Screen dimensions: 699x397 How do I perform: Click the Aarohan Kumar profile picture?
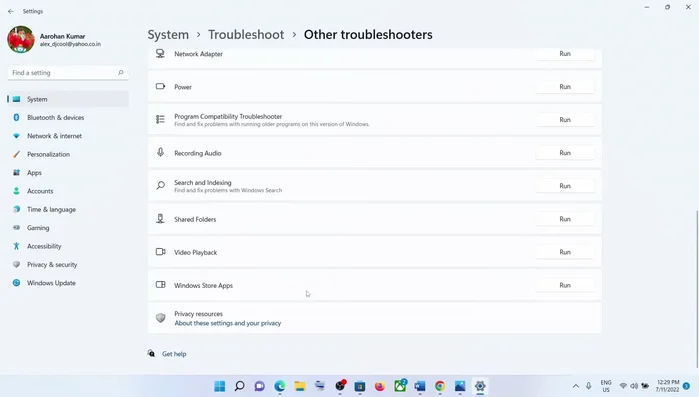21,39
